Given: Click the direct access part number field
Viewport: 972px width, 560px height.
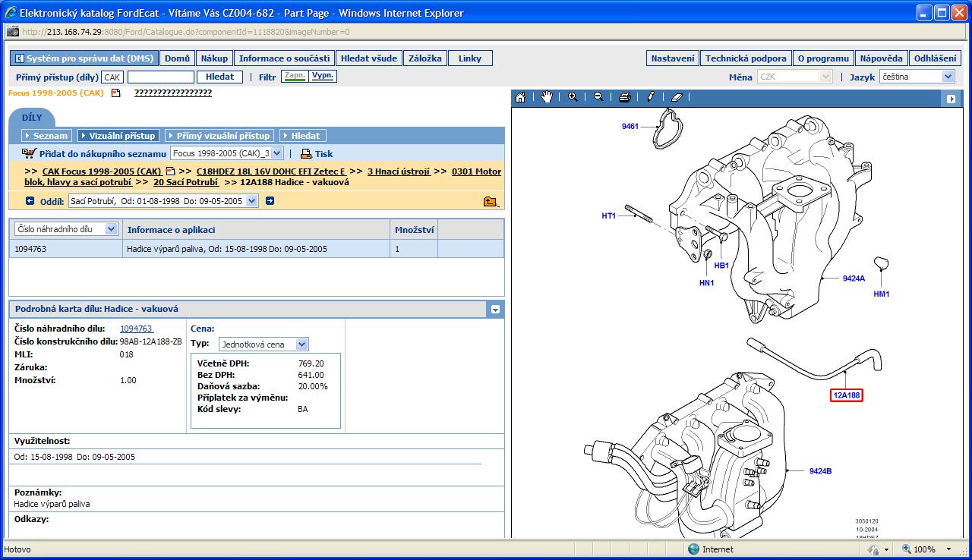Looking at the screenshot, I should click(x=160, y=77).
